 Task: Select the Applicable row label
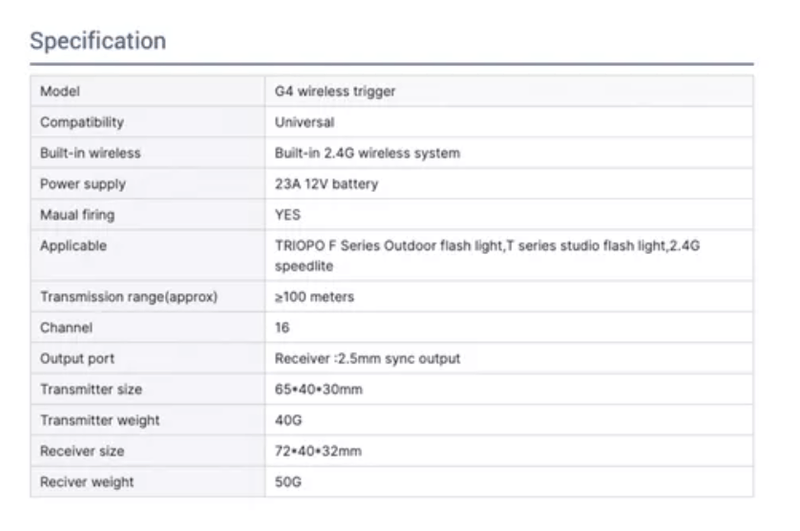pos(73,246)
